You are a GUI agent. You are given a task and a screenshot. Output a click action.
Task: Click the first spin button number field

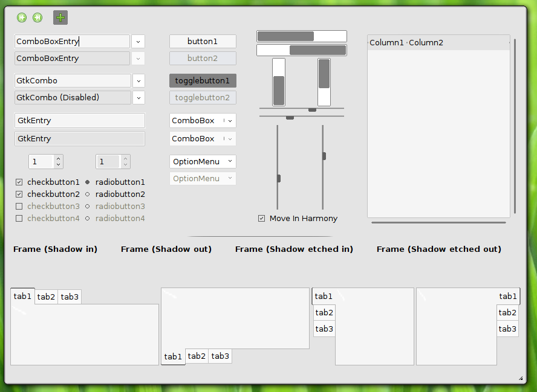[x=41, y=161]
